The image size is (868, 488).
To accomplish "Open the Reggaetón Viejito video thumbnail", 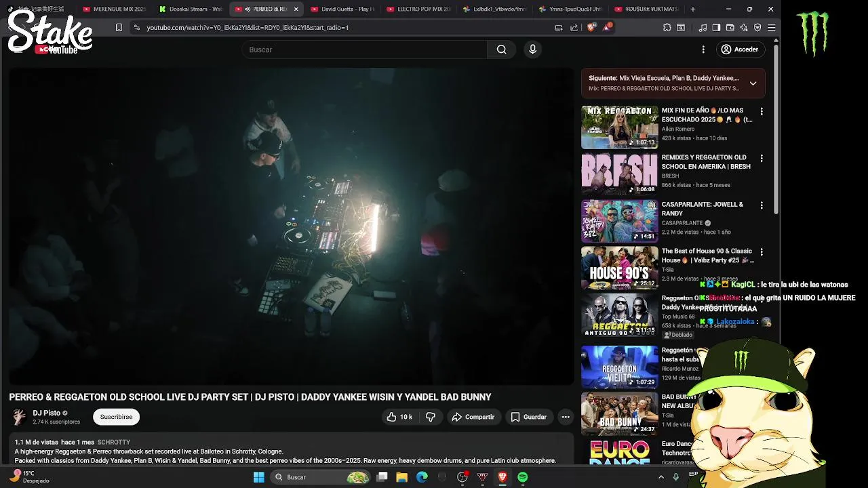I will click(x=619, y=367).
